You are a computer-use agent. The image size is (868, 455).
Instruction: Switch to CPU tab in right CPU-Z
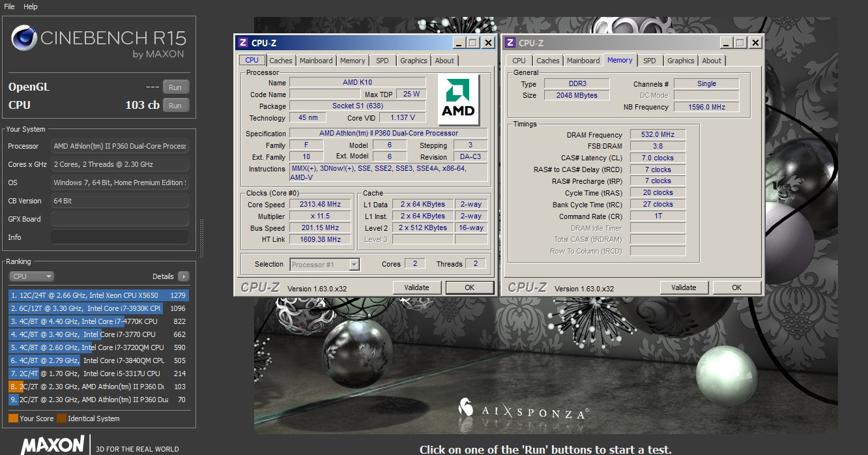519,61
